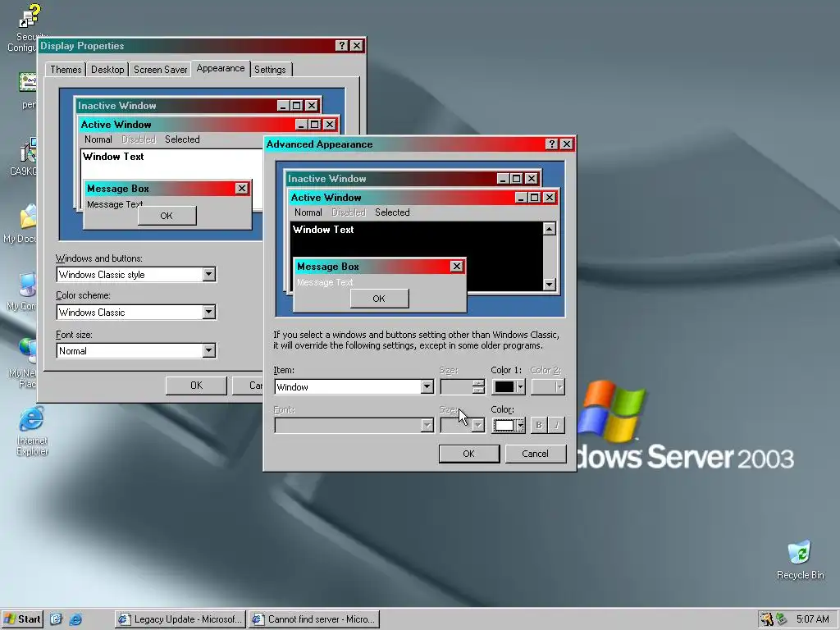The height and width of the screenshot is (630, 840).
Task: Click My Computer desktop icon
Action: [22, 291]
